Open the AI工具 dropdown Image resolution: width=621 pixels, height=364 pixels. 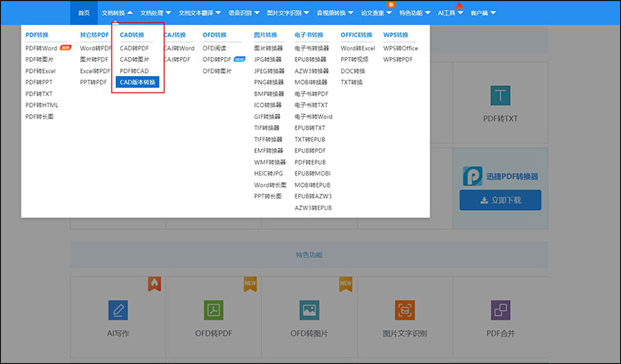click(450, 12)
